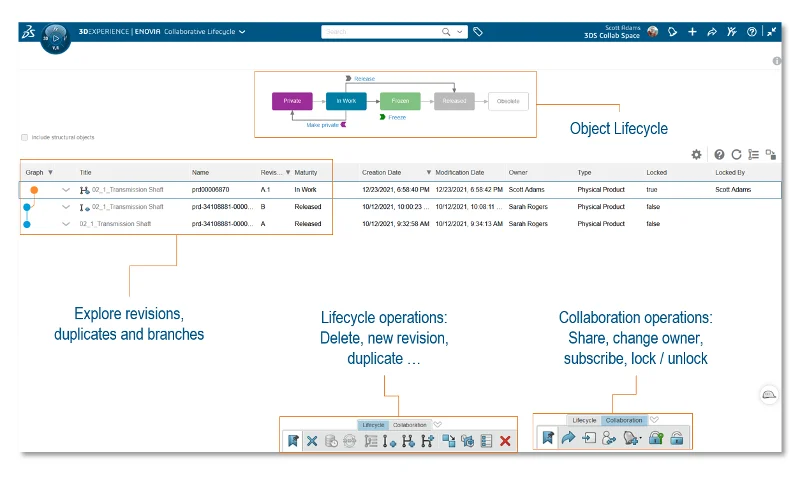Click the branch icon with a dot in the Lifecycle toolbar
Viewport: 800px width, 484px height.
pos(408,441)
